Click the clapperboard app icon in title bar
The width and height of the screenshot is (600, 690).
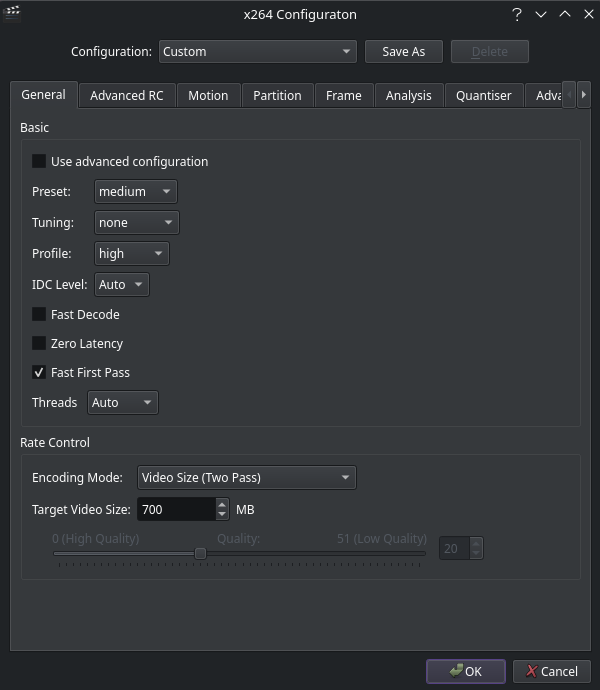tap(12, 13)
